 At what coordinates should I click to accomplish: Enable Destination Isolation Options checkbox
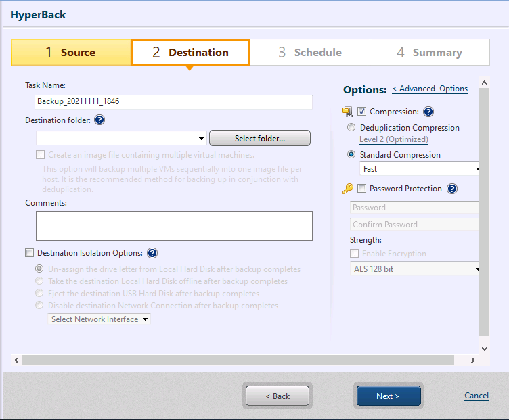coord(29,253)
